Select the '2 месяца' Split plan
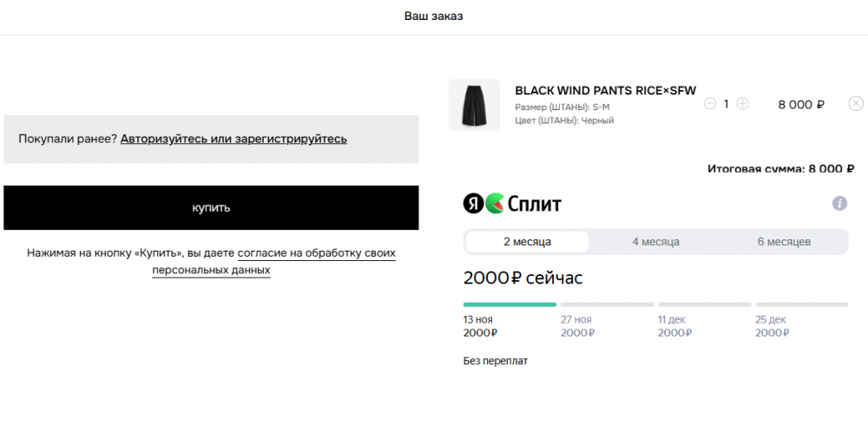Image resolution: width=868 pixels, height=431 pixels. [x=527, y=242]
